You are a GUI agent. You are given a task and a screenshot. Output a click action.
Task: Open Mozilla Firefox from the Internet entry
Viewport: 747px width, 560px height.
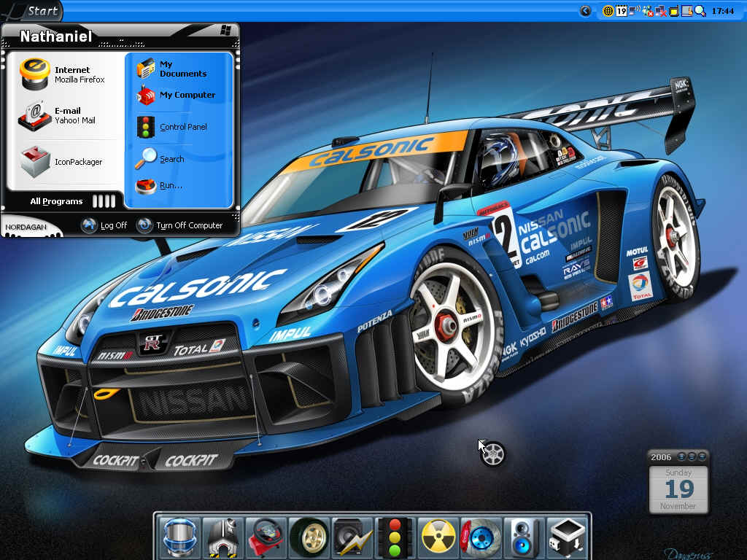(62, 75)
